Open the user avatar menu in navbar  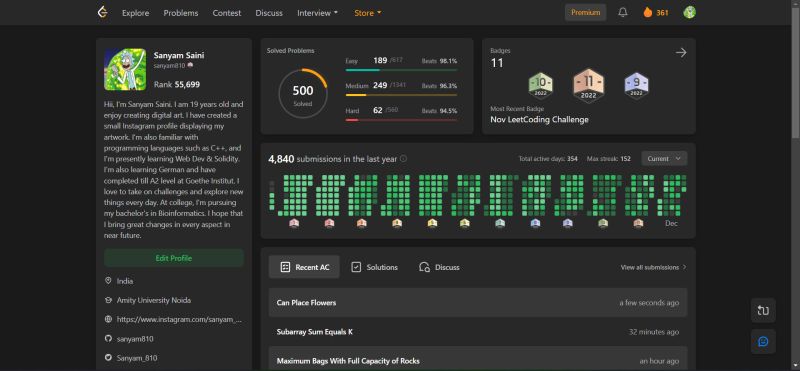[x=689, y=13]
